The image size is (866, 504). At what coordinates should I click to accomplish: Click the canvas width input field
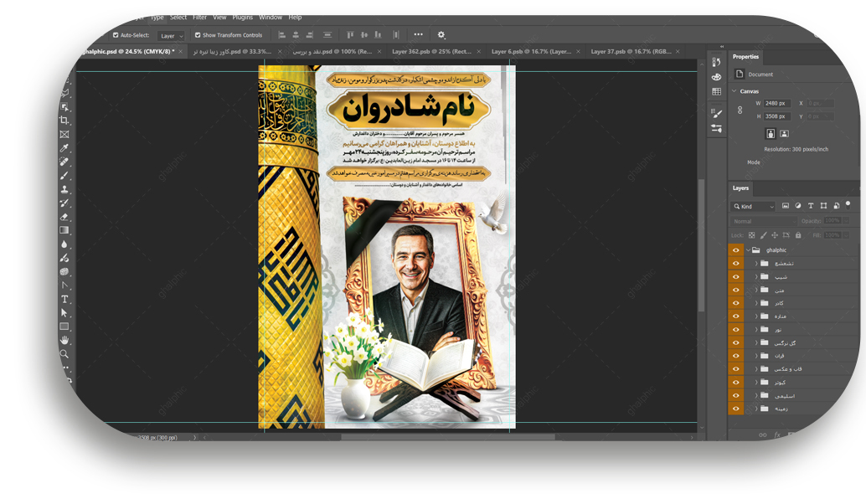(x=776, y=103)
